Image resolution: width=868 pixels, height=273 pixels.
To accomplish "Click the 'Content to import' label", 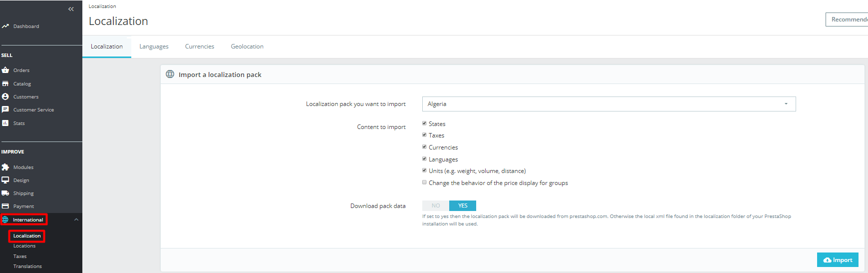I will (381, 127).
